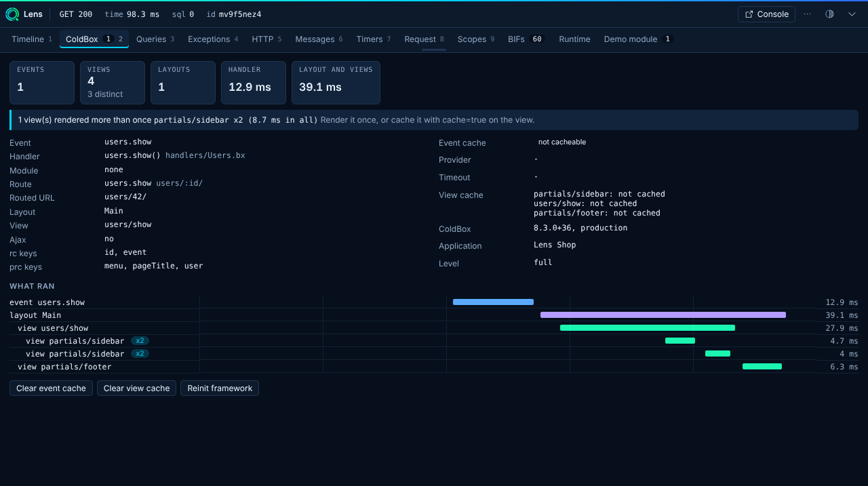Click the purple layout Main timing bar
This screenshot has height=486, width=868.
[663, 315]
